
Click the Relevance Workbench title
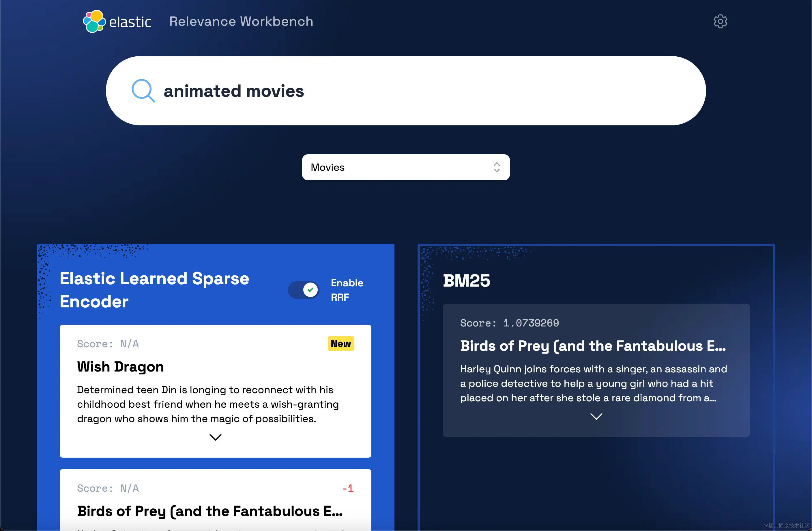point(241,21)
